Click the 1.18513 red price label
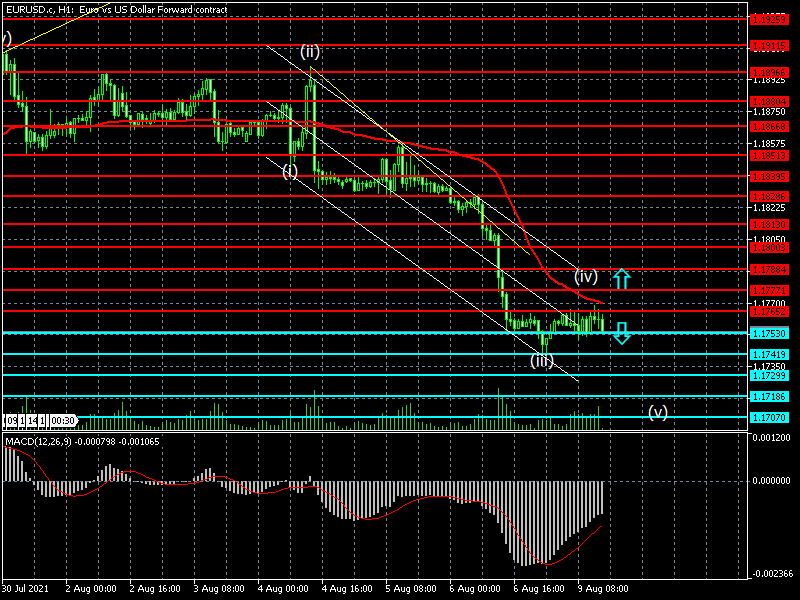The width and height of the screenshot is (800, 600). click(x=769, y=155)
